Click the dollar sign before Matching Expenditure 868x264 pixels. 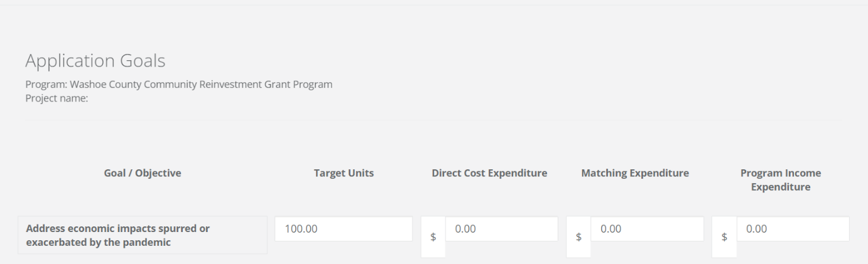(578, 238)
